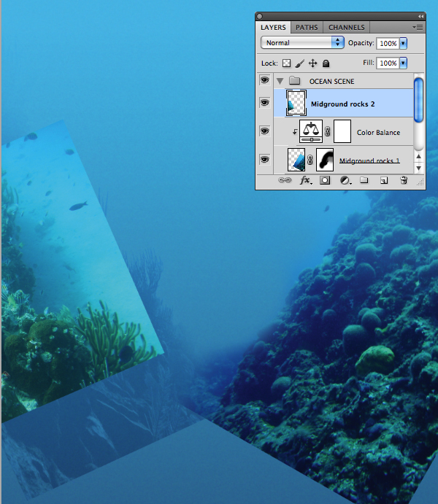Create a new layer with the page icon
The width and height of the screenshot is (438, 504).
[x=384, y=180]
